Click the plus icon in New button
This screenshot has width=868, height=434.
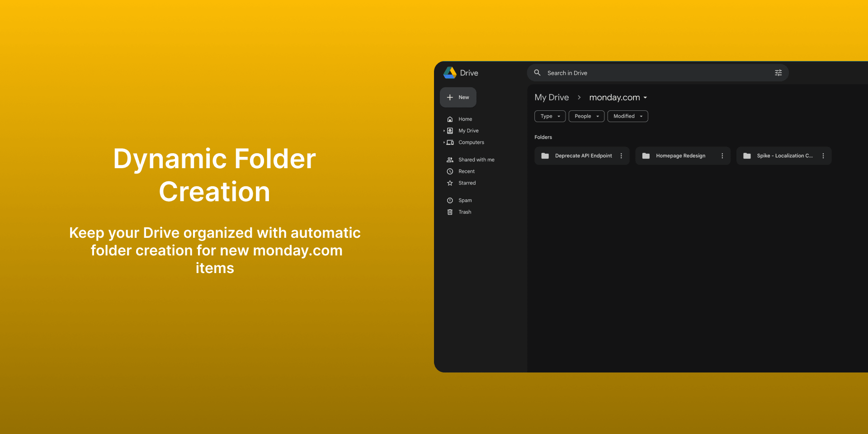[x=450, y=97]
